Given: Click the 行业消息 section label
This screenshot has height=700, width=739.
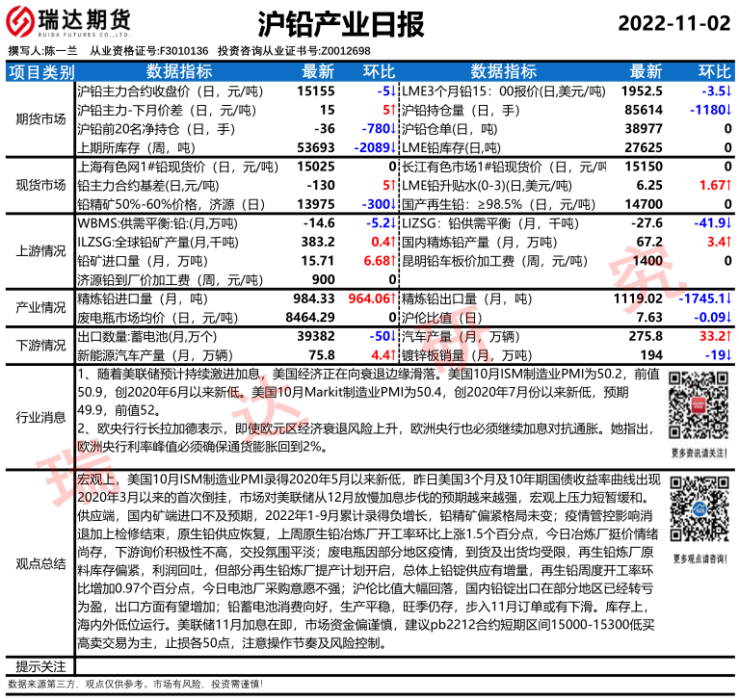Looking at the screenshot, I should (x=40, y=416).
